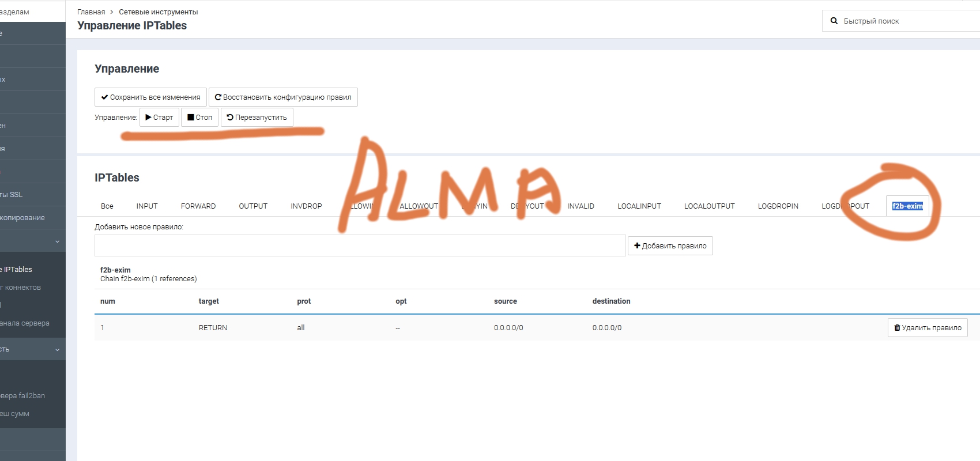Screen dimensions: 980x461
Task: Delete rule 1 with Удалить правило
Action: [x=927, y=328]
